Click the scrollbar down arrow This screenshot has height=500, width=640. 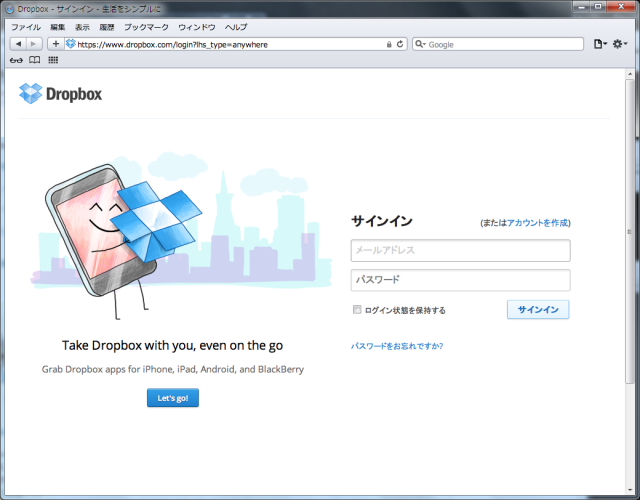[630, 490]
